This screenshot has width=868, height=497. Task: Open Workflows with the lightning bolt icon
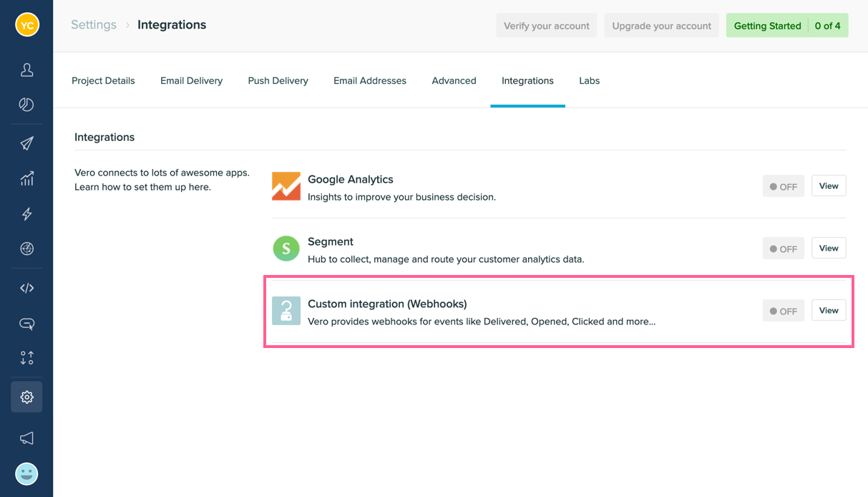(x=26, y=213)
